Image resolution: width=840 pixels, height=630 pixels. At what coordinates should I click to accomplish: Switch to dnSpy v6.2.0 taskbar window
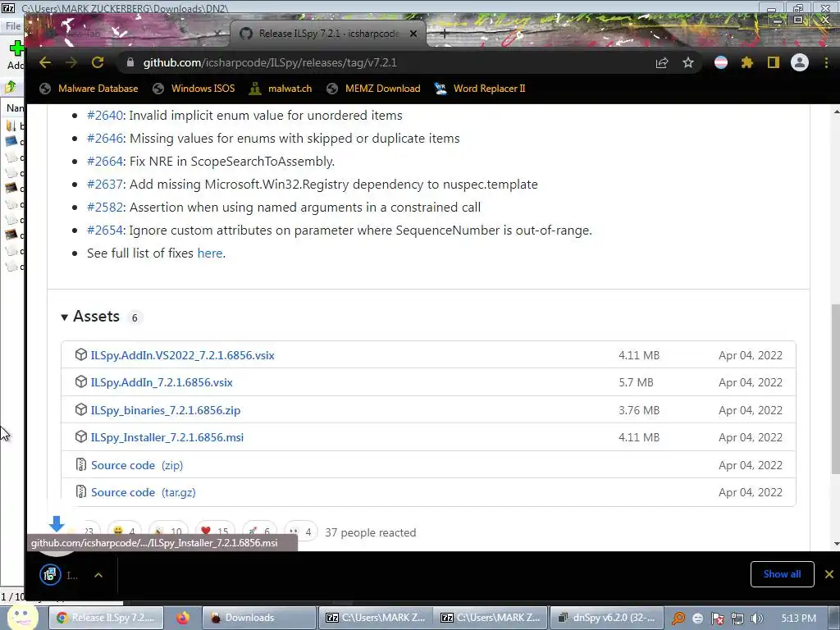pos(606,618)
